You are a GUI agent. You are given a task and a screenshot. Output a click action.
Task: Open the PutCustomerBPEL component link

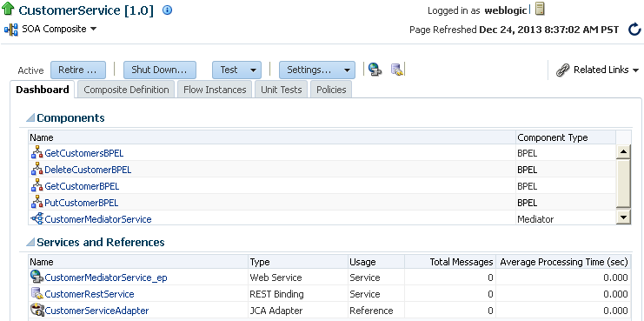click(82, 203)
